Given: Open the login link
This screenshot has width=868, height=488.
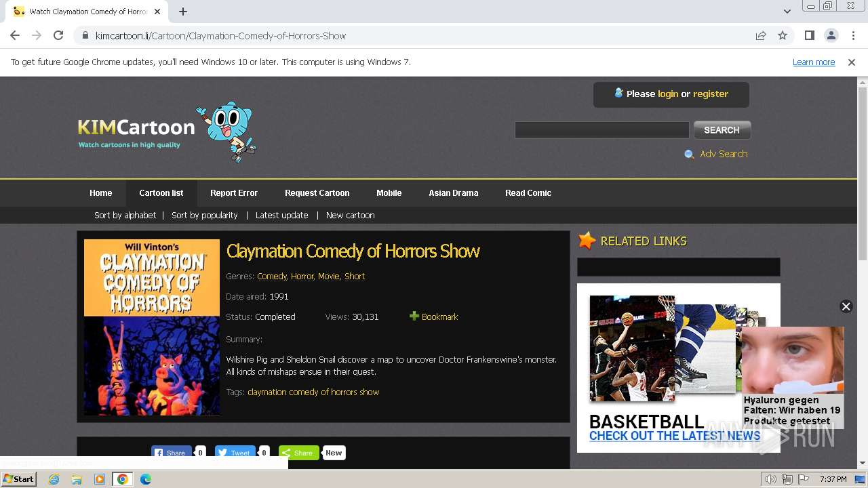Looking at the screenshot, I should [x=668, y=94].
